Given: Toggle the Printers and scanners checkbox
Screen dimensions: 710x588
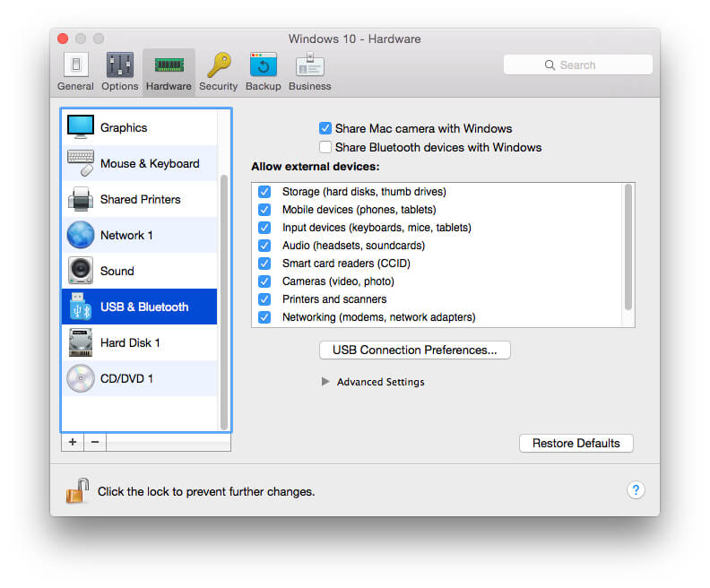Looking at the screenshot, I should coord(264,299).
